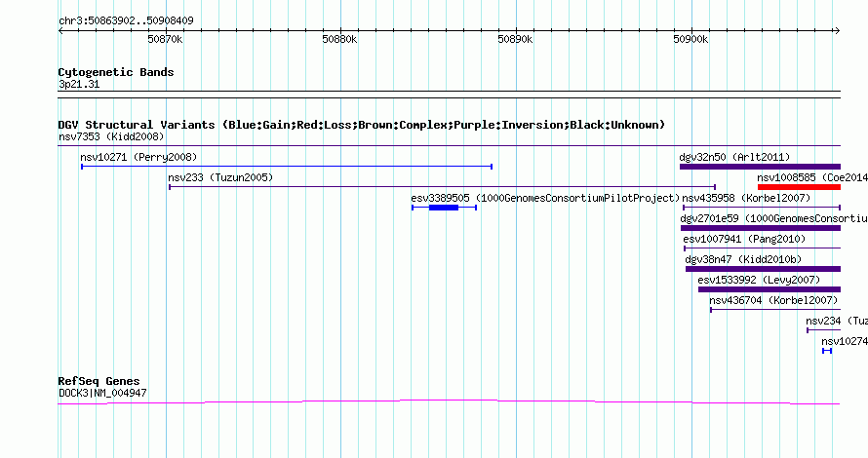Open the DGV Structural Variants track title
The height and width of the screenshot is (458, 868).
point(362,125)
